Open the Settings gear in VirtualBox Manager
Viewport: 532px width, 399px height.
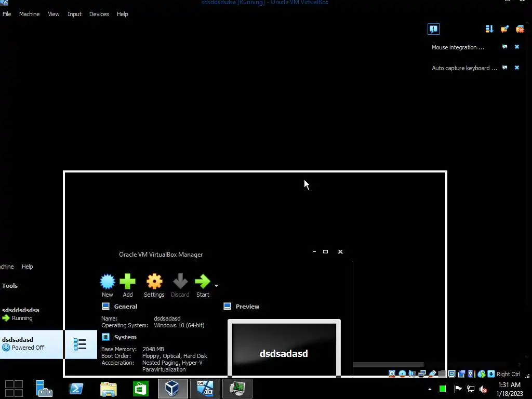pyautogui.click(x=154, y=285)
